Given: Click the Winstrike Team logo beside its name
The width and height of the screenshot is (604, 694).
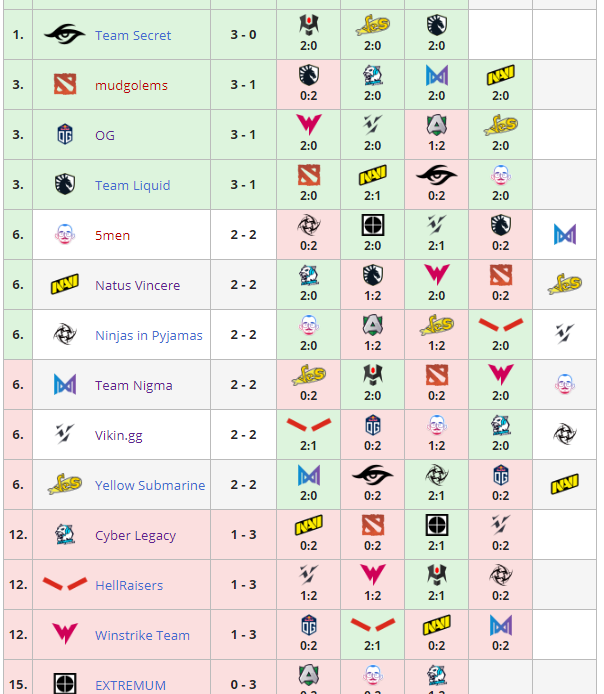Looking at the screenshot, I should [65, 635].
